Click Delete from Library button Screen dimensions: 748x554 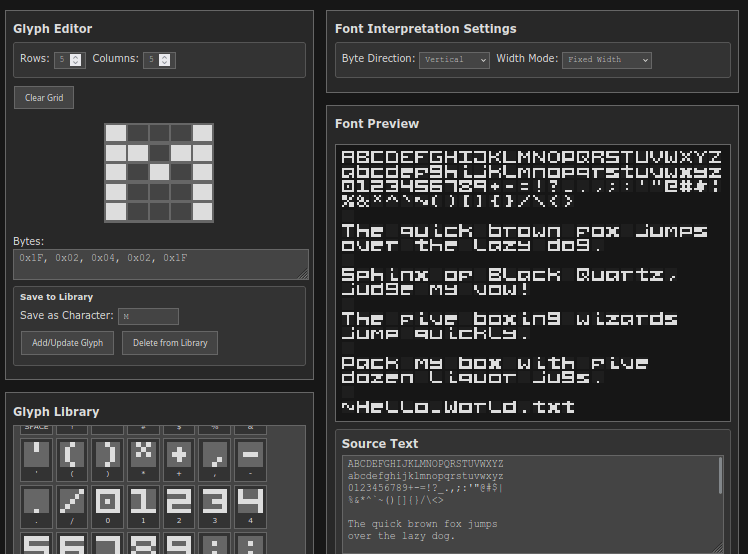170,343
